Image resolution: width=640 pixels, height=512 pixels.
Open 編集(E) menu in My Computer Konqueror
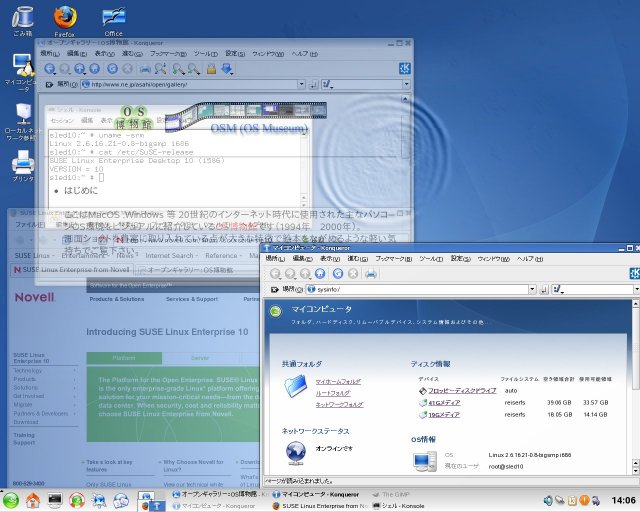pyautogui.click(x=302, y=259)
